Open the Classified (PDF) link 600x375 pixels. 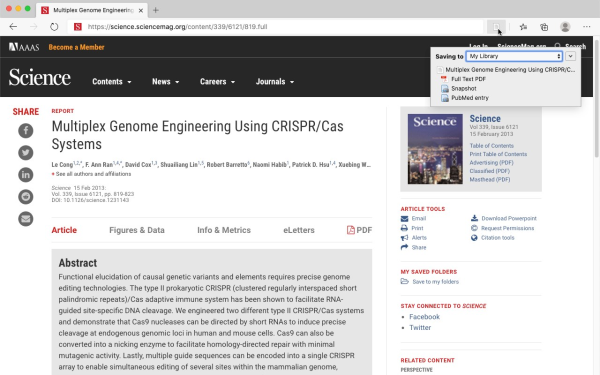(490, 171)
